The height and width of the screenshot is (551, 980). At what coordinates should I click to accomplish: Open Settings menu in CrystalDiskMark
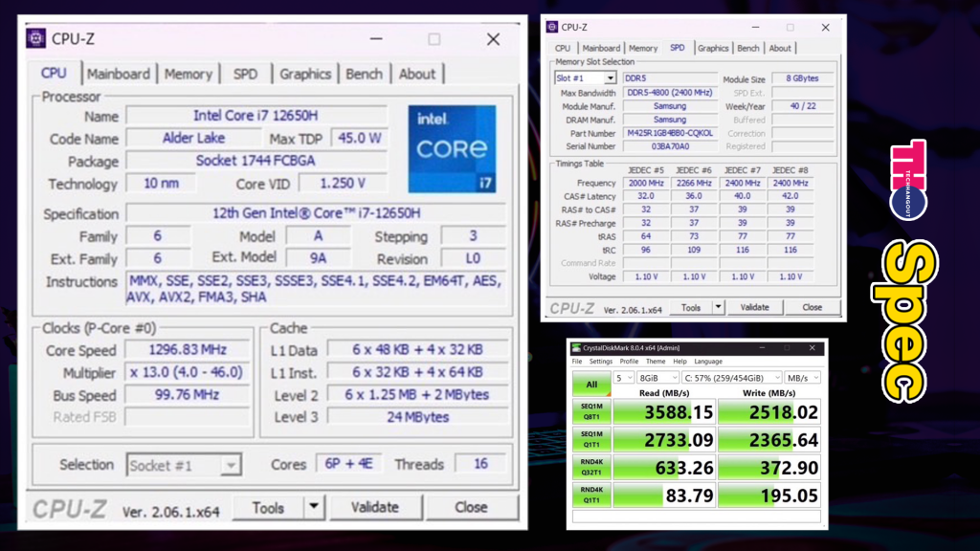coord(601,361)
